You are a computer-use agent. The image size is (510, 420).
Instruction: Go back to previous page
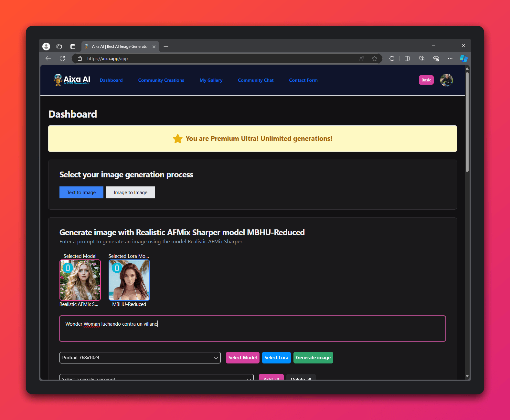tap(48, 58)
